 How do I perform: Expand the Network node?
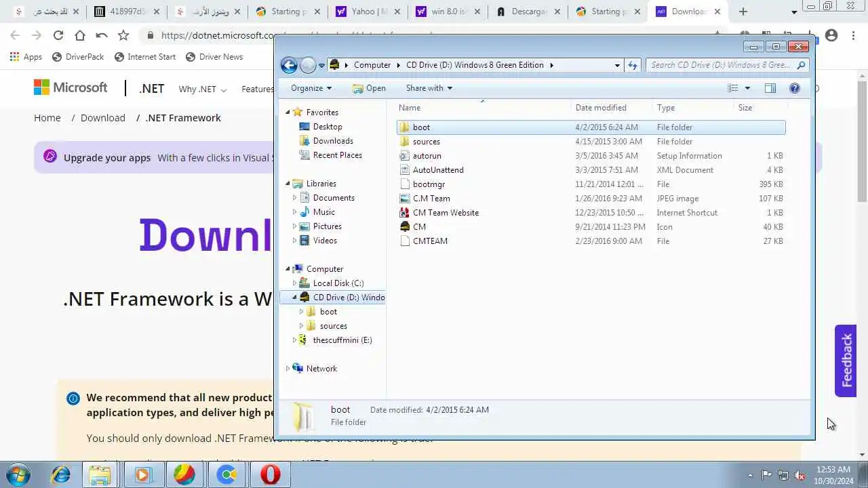288,369
